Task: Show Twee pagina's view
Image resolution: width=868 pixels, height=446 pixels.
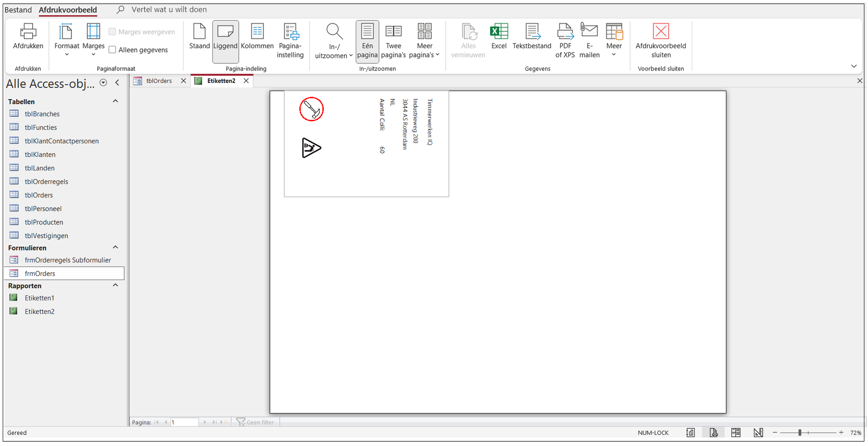Action: (x=393, y=41)
